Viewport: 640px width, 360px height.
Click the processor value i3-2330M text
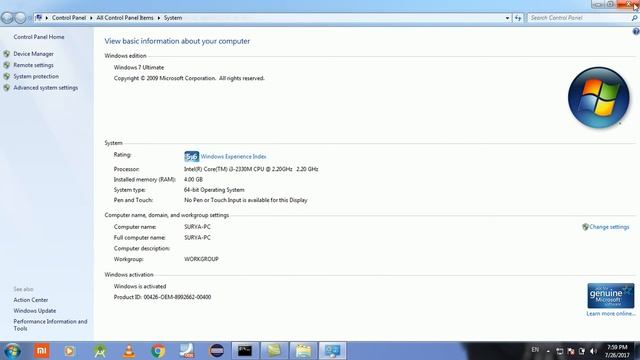[x=251, y=169]
